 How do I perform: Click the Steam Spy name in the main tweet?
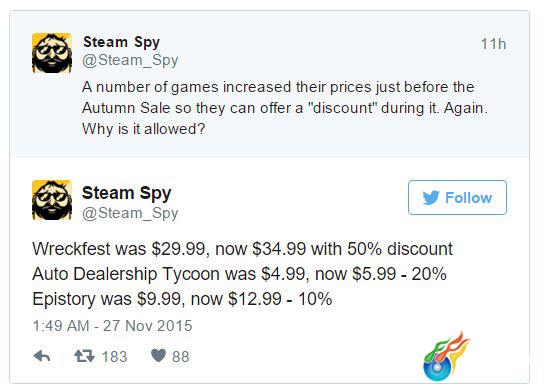(127, 193)
